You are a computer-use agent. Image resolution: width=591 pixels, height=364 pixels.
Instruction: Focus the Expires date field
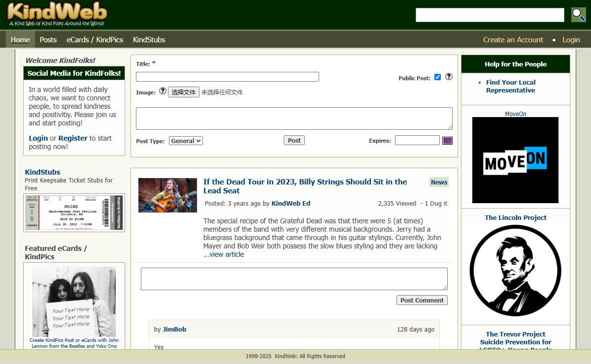[x=417, y=140]
